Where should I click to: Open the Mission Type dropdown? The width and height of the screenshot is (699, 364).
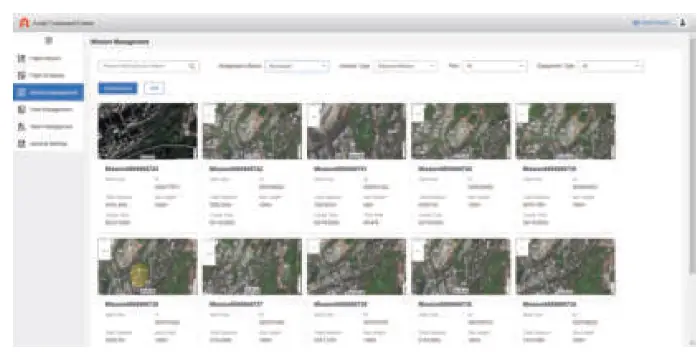pyautogui.click(x=405, y=66)
